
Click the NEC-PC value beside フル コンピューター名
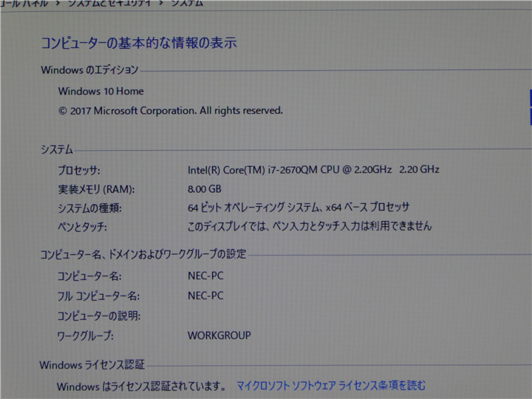205,296
